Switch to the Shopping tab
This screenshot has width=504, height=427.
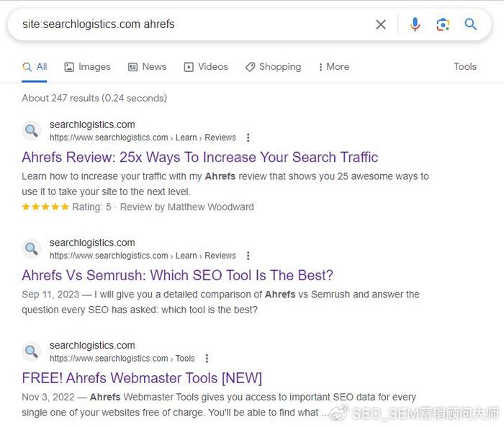(x=273, y=66)
